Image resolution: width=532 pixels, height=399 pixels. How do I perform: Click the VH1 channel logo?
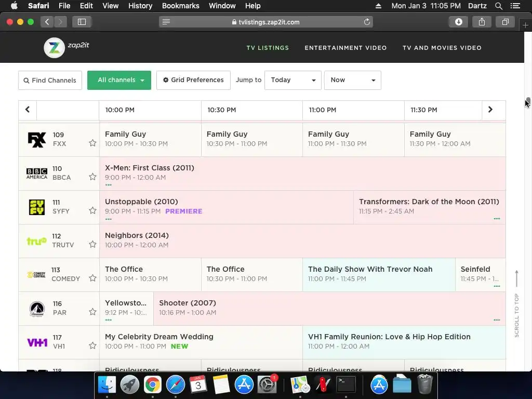(37, 342)
